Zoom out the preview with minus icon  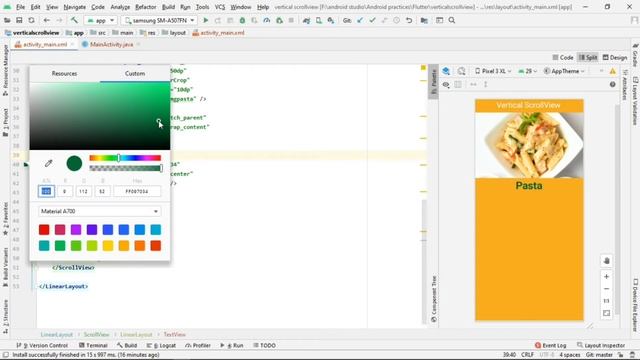pos(607,289)
